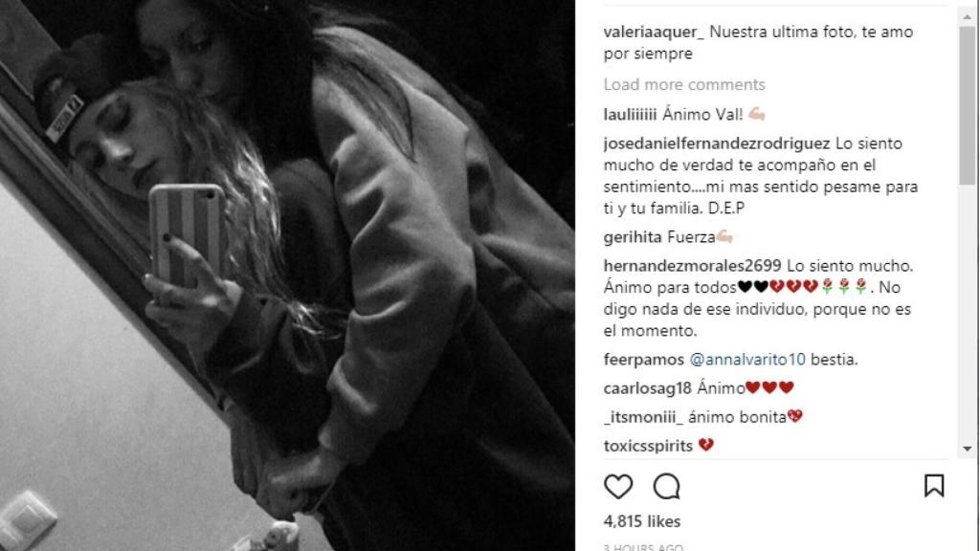Click the black-and-white mirror selfie photo

pyautogui.click(x=287, y=275)
